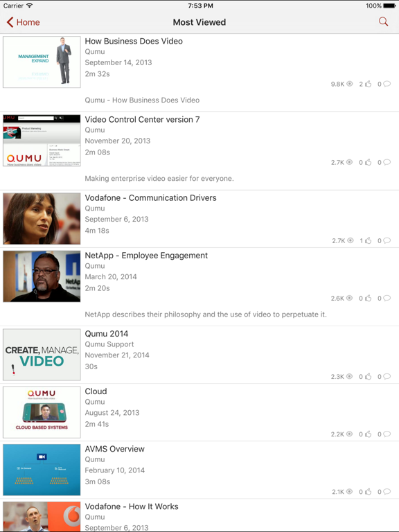Click the date August 24, 2013
The image size is (399, 532).
coord(112,413)
